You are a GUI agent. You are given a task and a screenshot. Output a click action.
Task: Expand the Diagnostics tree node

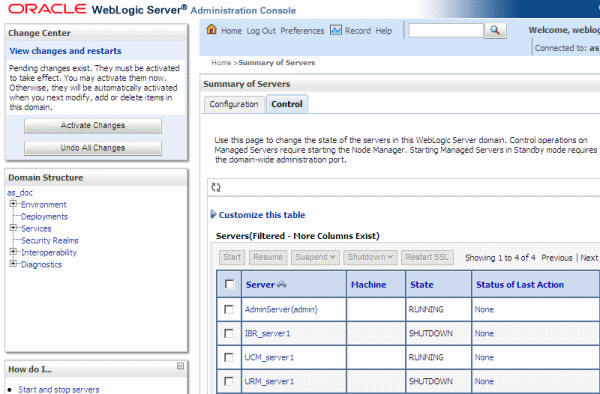coord(13,264)
